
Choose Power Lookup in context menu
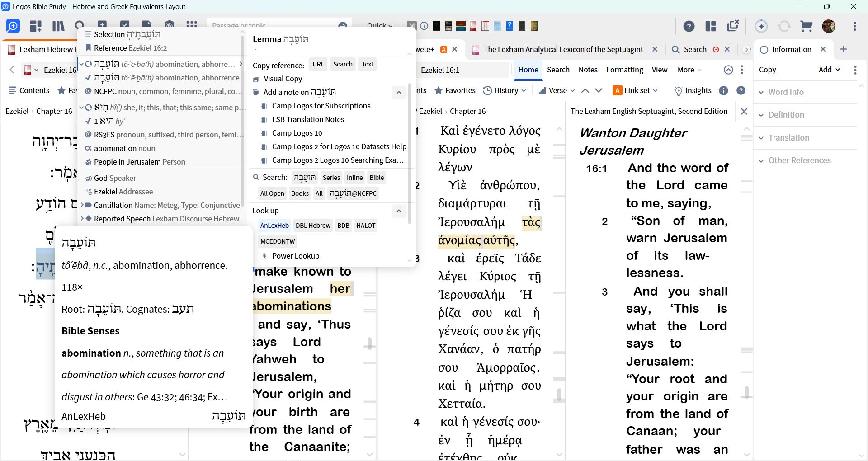[x=296, y=256]
